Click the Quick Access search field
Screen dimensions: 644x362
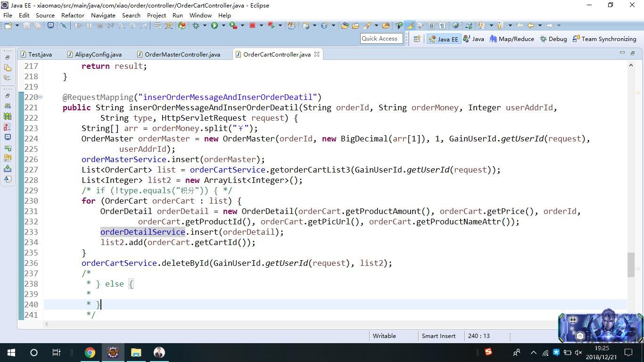(x=381, y=39)
